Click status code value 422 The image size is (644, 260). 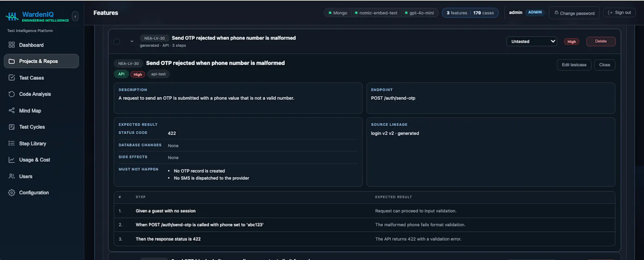click(x=172, y=133)
